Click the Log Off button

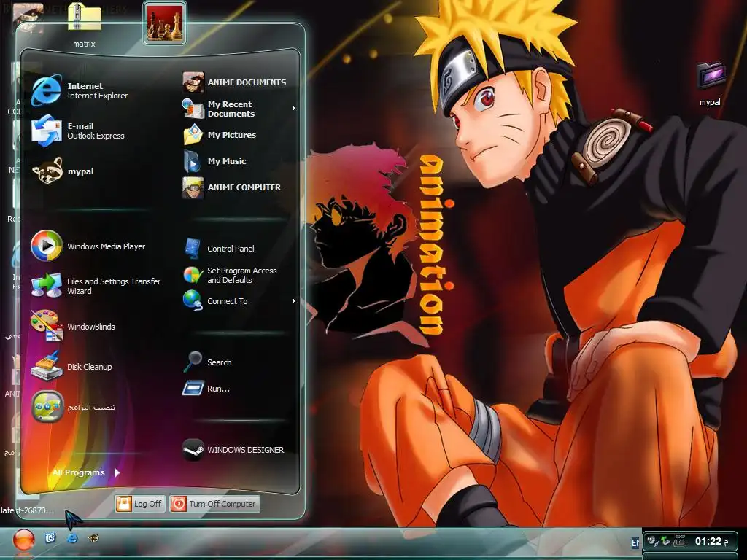click(140, 504)
